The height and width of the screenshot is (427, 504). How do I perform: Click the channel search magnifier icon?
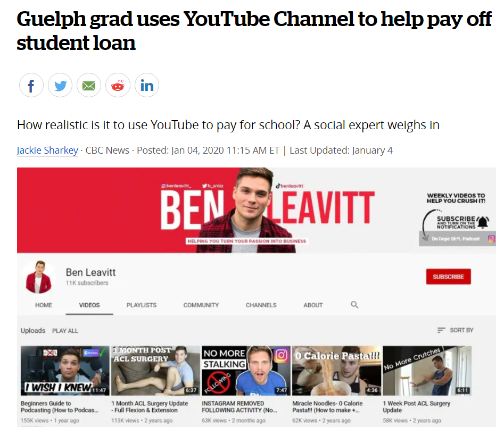point(354,305)
